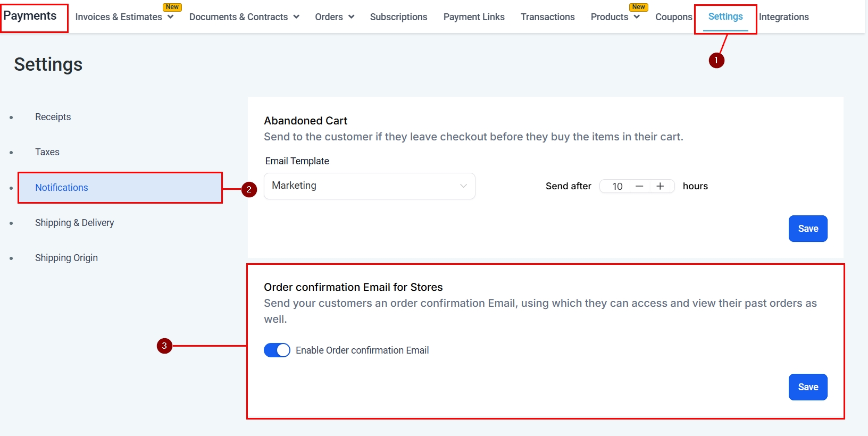Click the plus icon to increase hours
This screenshot has width=868, height=436.
pyautogui.click(x=660, y=186)
